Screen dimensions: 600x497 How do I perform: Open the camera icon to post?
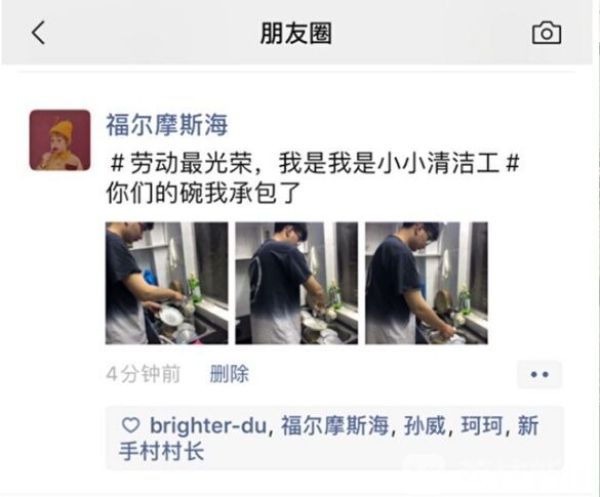tap(546, 33)
